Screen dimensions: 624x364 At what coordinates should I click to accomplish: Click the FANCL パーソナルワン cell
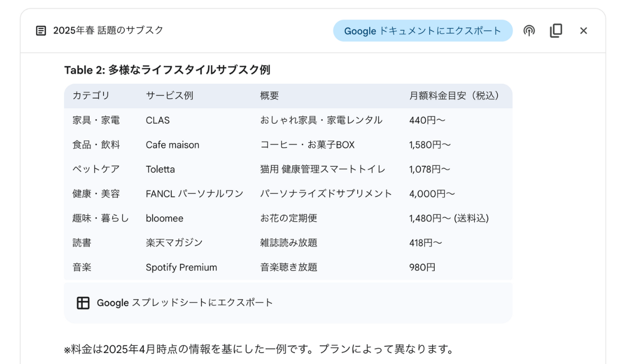click(194, 193)
